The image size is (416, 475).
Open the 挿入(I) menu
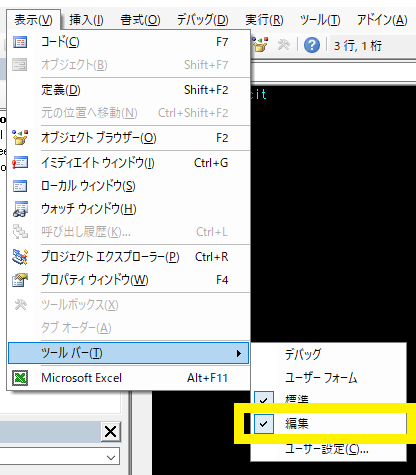[86, 20]
